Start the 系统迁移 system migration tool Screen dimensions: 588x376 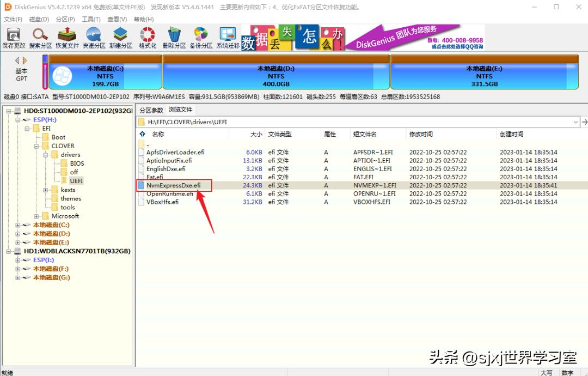point(228,37)
